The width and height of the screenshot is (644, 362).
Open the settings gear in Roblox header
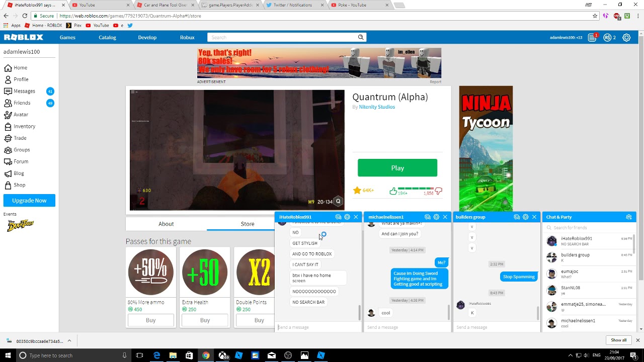[x=626, y=37]
